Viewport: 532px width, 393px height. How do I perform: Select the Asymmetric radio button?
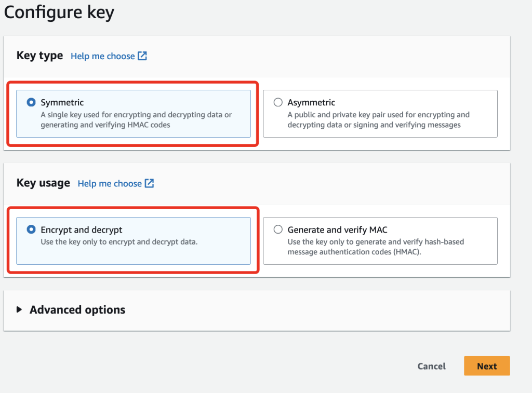(x=278, y=102)
